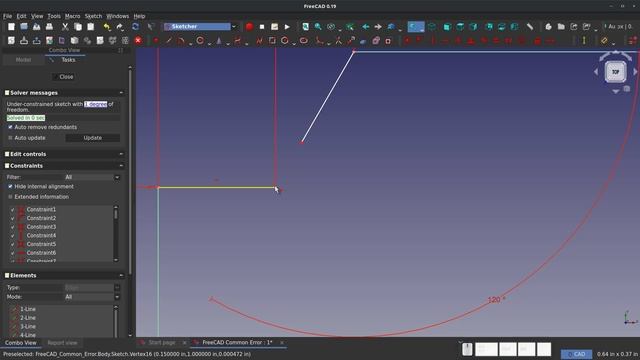
Task: Click the Refresh recompute icon
Action: 135,27
